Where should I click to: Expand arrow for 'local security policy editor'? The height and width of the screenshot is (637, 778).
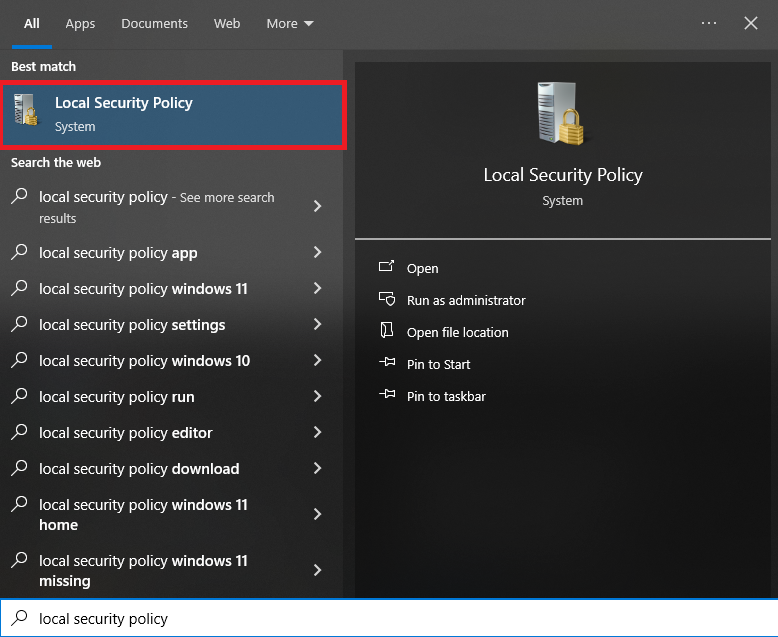click(318, 432)
